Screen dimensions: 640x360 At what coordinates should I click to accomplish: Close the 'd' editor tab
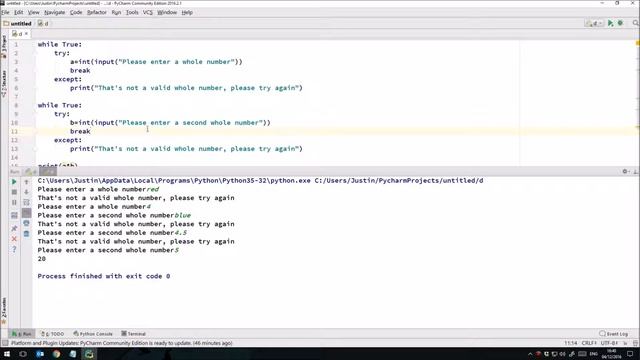pos(27,34)
